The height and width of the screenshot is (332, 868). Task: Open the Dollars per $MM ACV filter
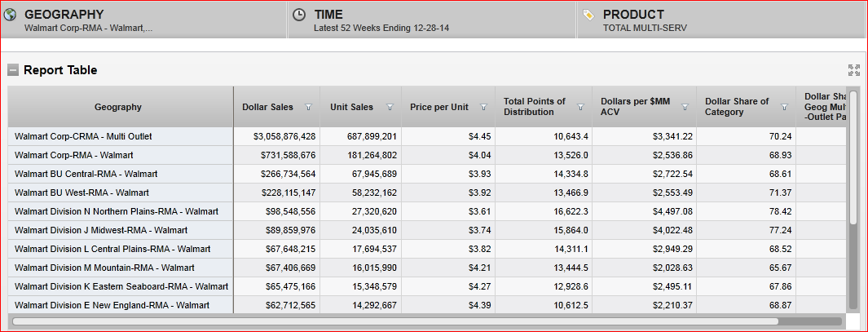click(685, 107)
